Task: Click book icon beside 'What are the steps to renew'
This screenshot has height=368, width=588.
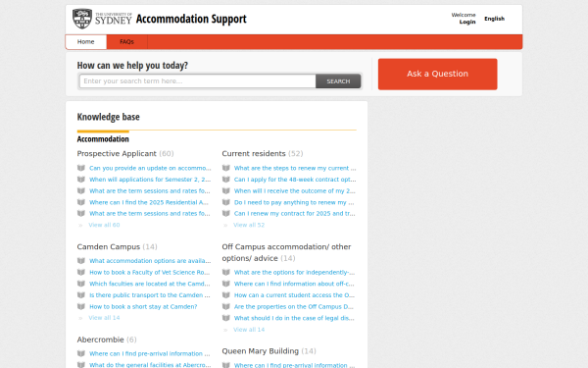Action: pos(226,168)
